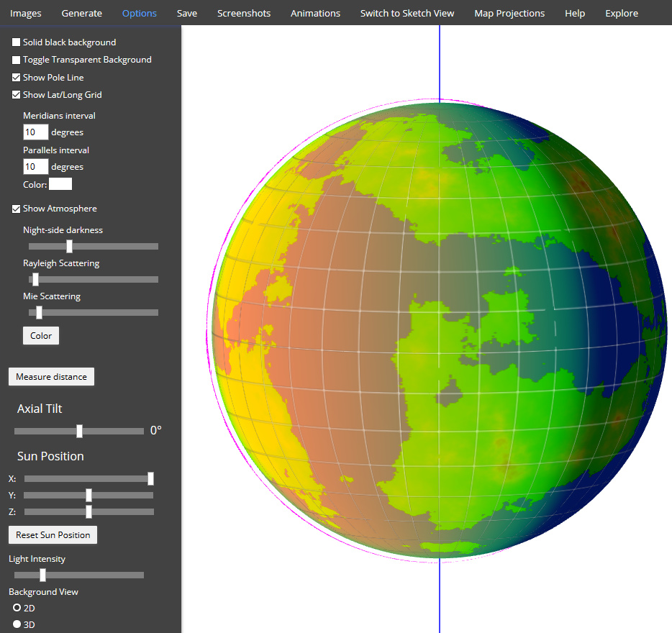Click the Save menu item

[x=186, y=13]
